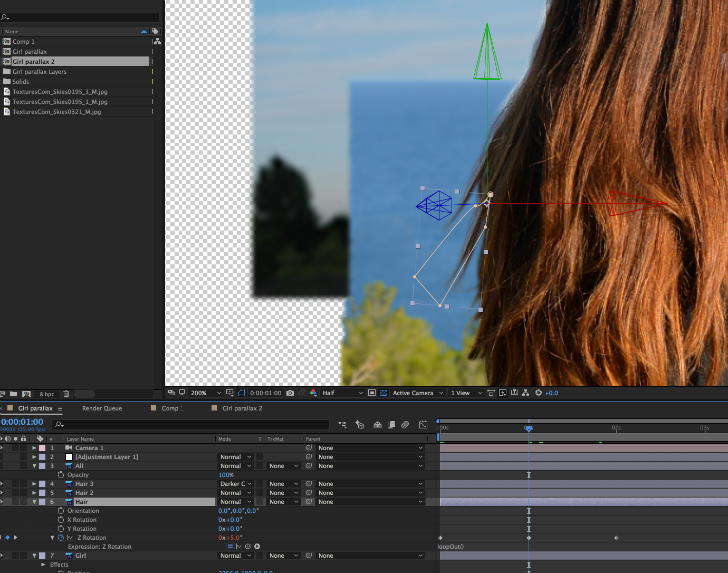Click the Hair layer label color swatch

42,501
